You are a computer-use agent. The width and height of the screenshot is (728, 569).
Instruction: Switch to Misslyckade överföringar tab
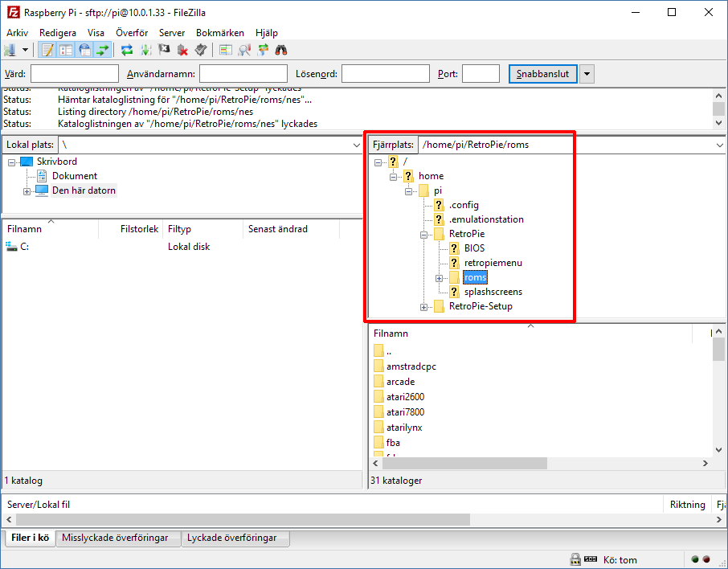118,538
